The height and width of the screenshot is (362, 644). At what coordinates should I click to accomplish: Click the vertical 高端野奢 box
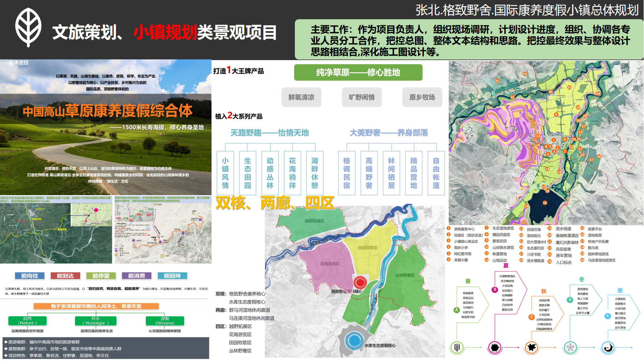(x=369, y=173)
